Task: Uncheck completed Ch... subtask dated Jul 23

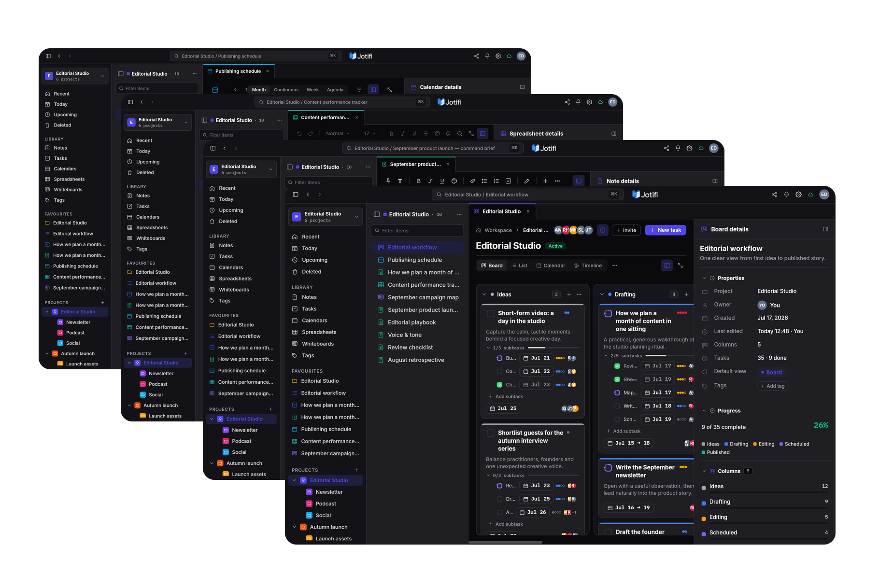Action: pos(499,385)
